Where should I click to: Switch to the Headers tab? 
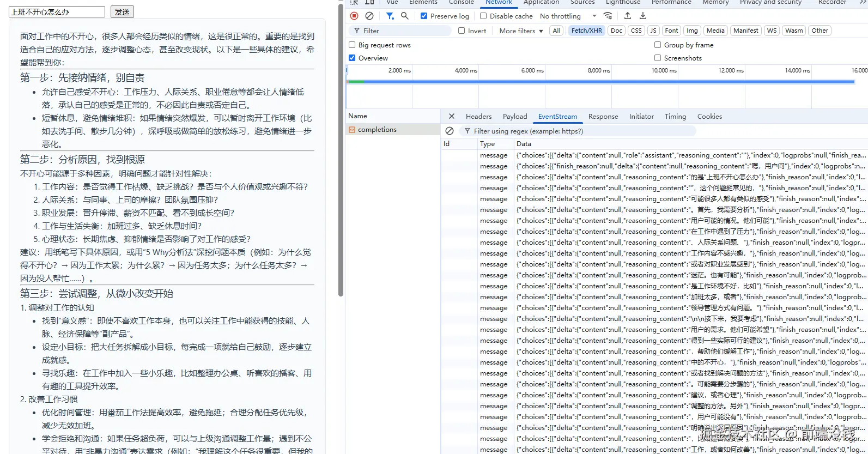pos(478,116)
